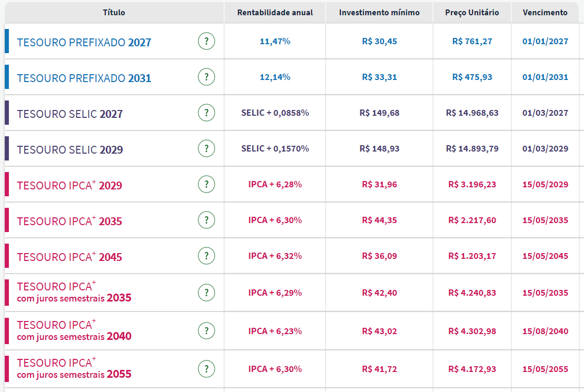Open Tesouro IPCA+ com juros semestrais 2035
Image resolution: width=584 pixels, height=392 pixels.
pos(74,293)
